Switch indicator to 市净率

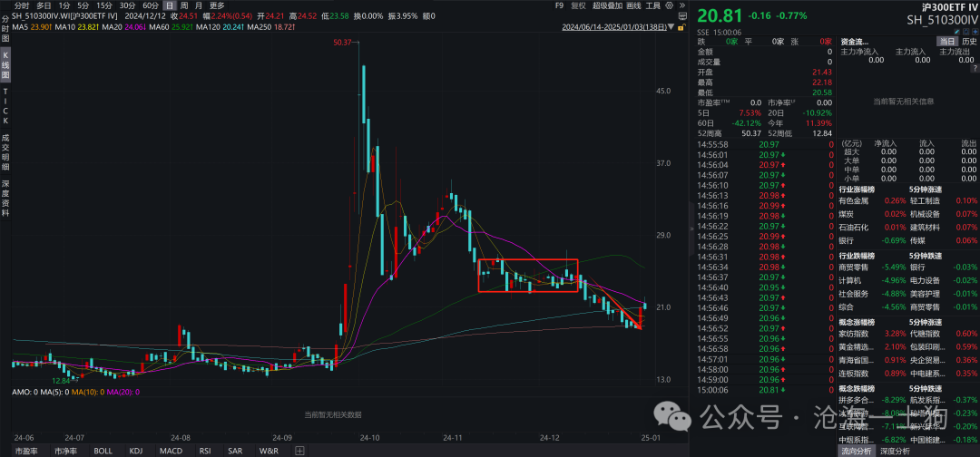coord(66,450)
